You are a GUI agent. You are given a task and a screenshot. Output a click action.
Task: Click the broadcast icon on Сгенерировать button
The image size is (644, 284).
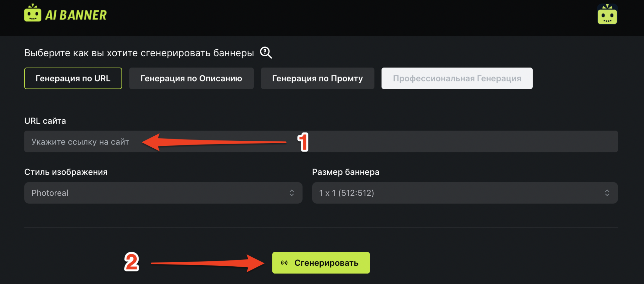(x=284, y=263)
